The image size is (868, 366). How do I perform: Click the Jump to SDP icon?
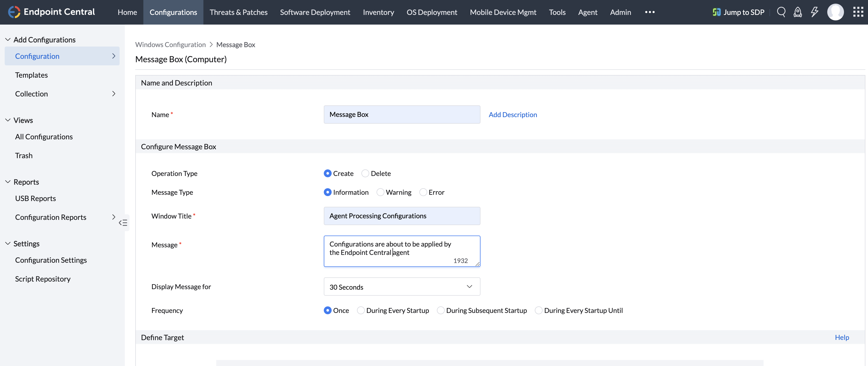pos(716,12)
